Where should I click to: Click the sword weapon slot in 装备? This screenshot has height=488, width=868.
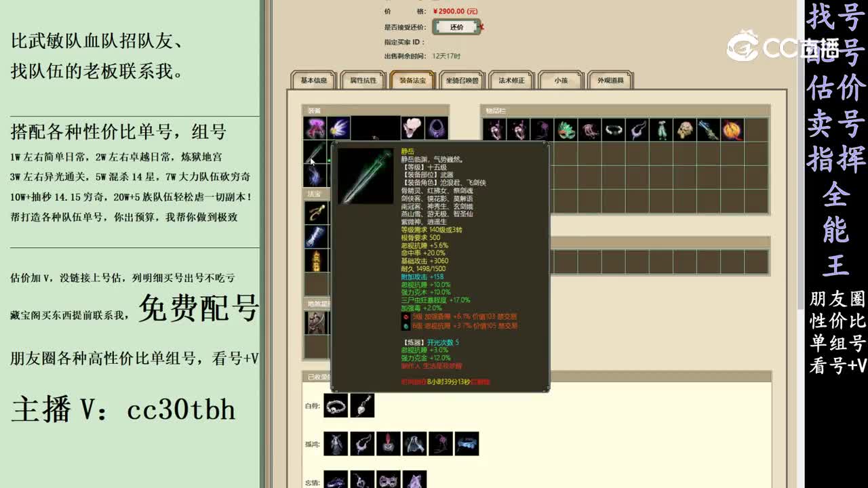tap(315, 152)
